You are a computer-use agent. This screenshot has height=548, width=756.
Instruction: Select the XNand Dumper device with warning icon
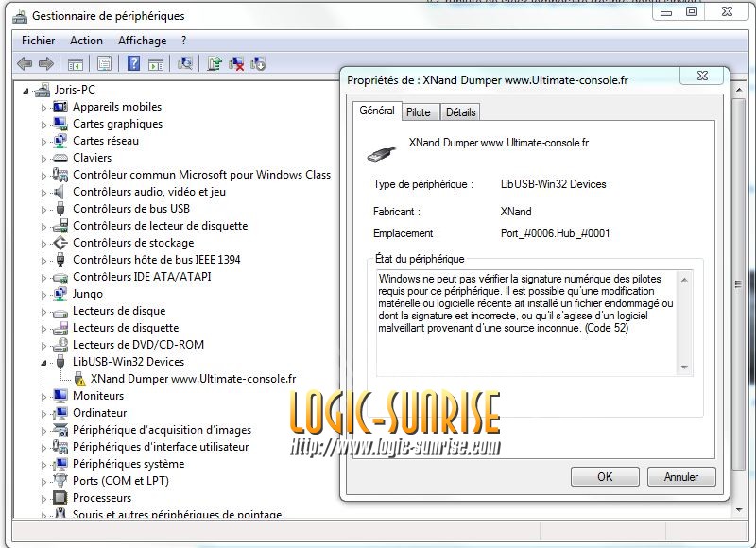point(193,379)
